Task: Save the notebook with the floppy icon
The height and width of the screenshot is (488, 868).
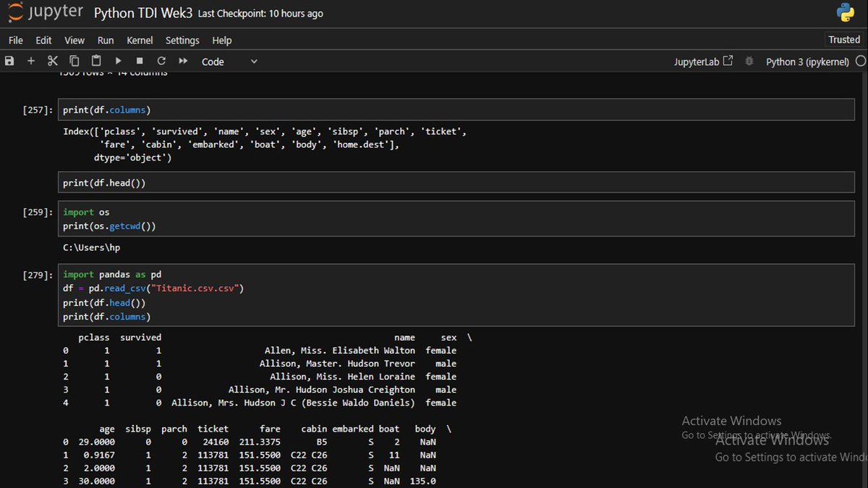Action: click(x=9, y=61)
